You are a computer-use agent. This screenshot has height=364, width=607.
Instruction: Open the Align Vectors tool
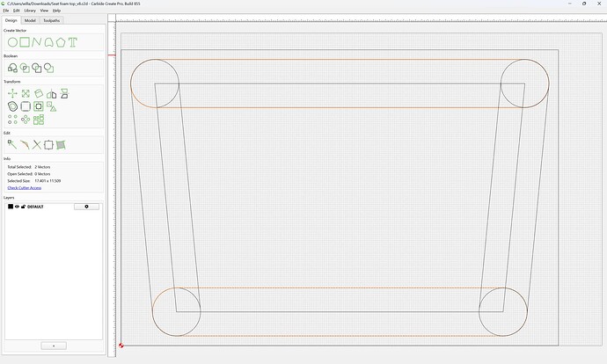pos(39,106)
